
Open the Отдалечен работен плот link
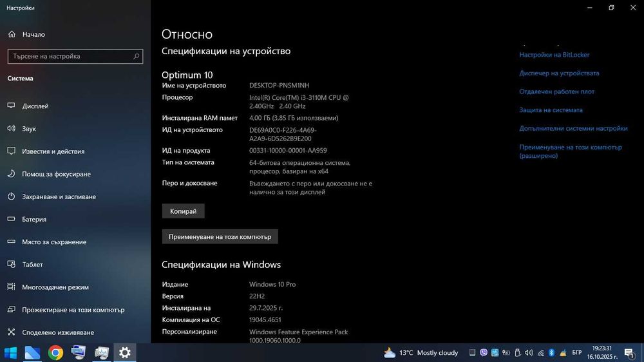point(556,91)
